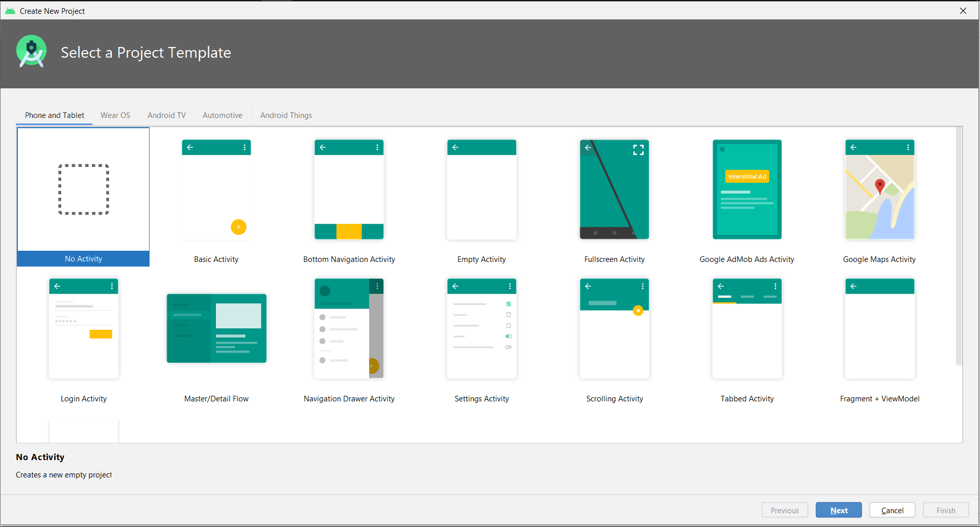This screenshot has width=980, height=527.
Task: Pick the Bottom Navigation Activity preview
Action: click(349, 189)
